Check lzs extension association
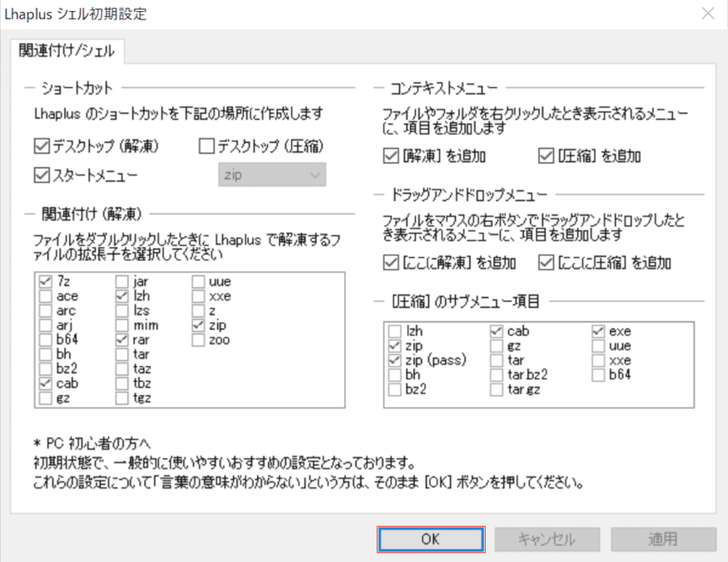The height and width of the screenshot is (562, 728). pos(121,311)
